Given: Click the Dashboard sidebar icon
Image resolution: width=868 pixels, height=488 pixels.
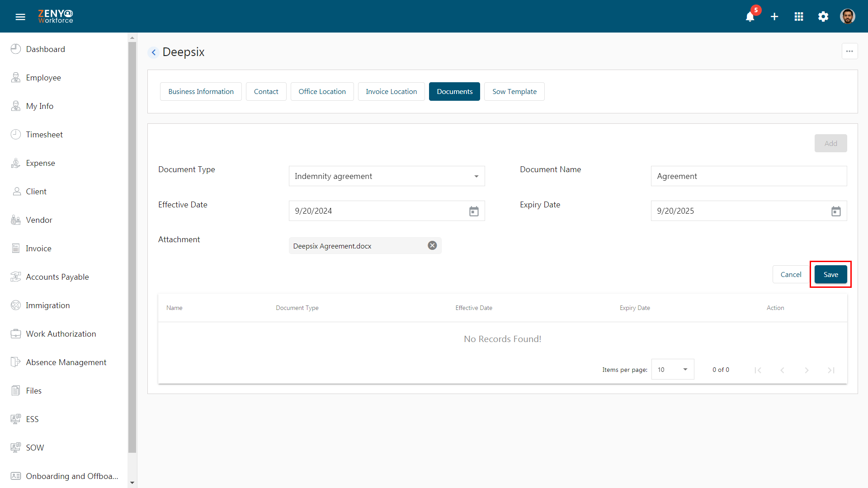Looking at the screenshot, I should pyautogui.click(x=16, y=49).
